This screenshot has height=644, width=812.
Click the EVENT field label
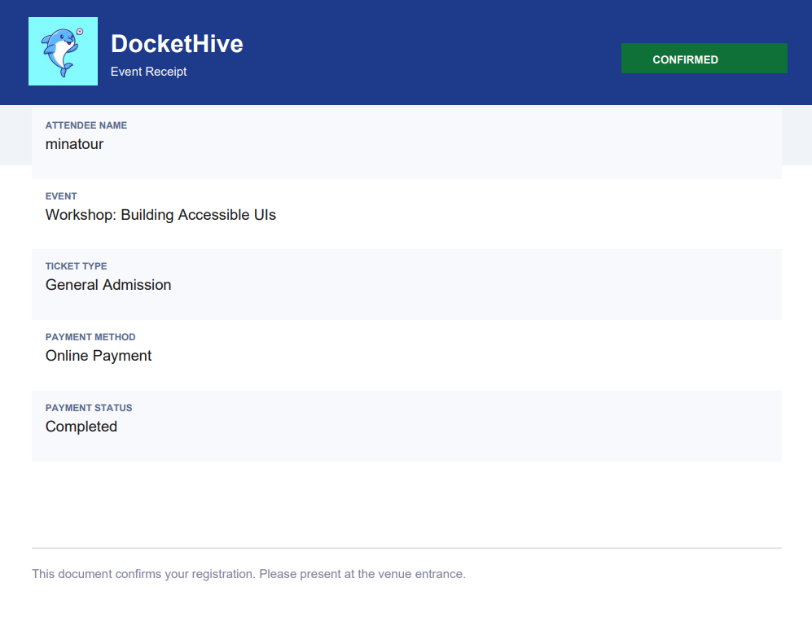click(x=61, y=196)
